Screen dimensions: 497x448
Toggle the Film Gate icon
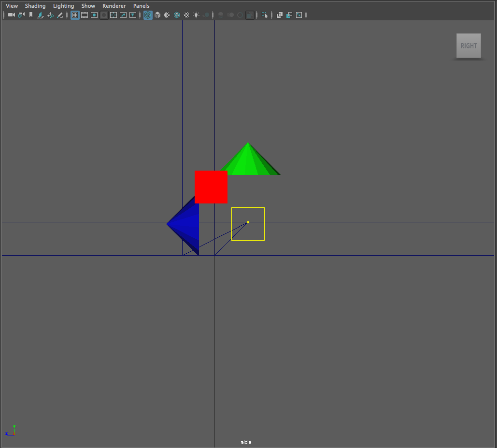tap(85, 15)
